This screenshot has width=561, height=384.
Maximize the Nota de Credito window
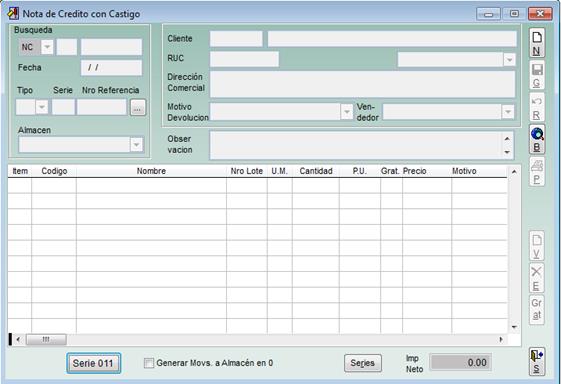[x=514, y=14]
